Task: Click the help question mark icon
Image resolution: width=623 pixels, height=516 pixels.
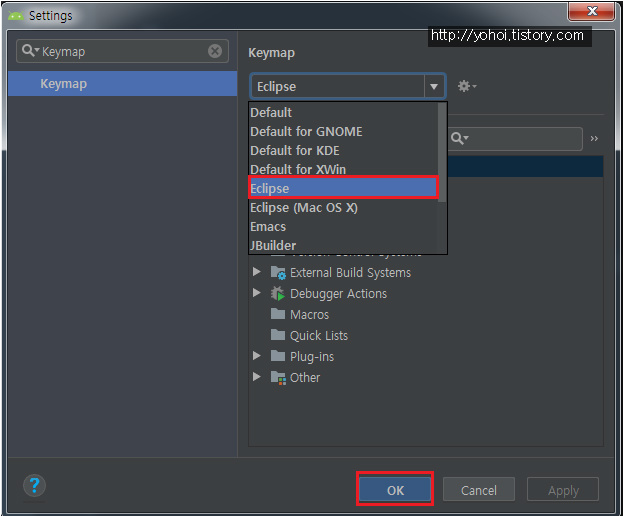Action: (x=35, y=485)
